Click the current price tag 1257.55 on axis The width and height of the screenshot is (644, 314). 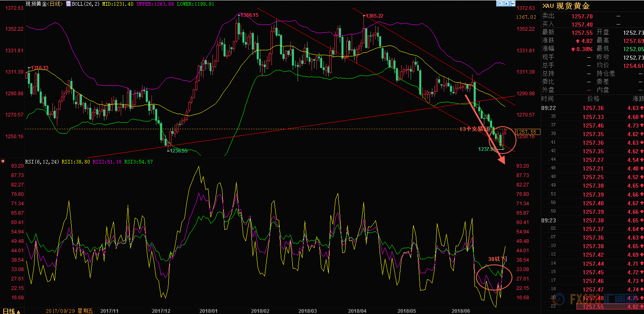[527, 132]
